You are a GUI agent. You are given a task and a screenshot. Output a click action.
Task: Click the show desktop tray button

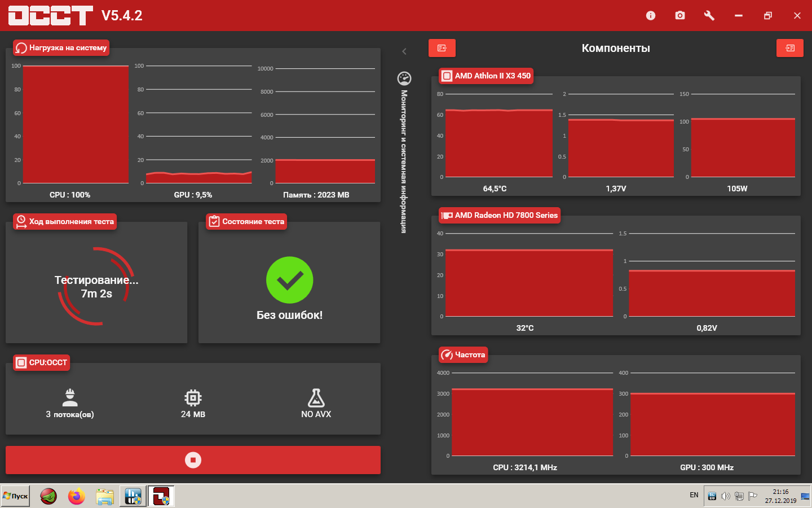point(805,496)
